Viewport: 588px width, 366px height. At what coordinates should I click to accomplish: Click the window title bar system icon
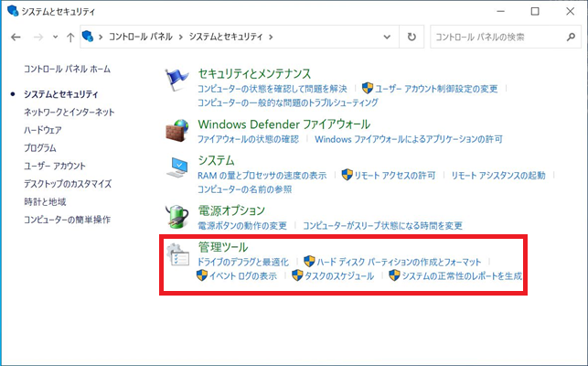point(13,11)
